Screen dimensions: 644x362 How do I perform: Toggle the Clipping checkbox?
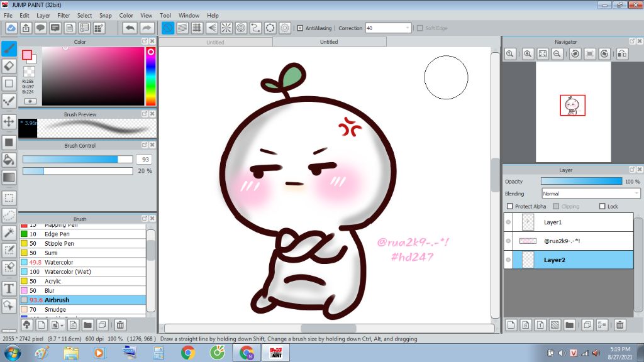(x=556, y=206)
